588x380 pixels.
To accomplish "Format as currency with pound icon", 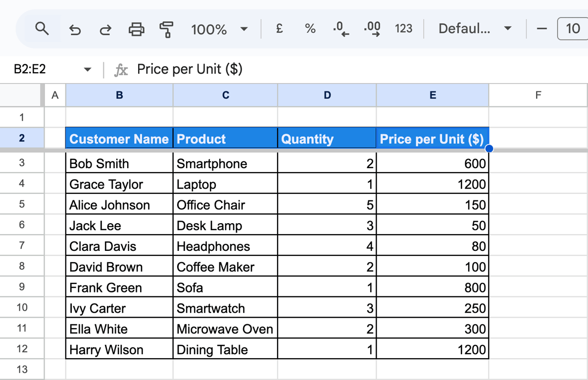I will (279, 29).
